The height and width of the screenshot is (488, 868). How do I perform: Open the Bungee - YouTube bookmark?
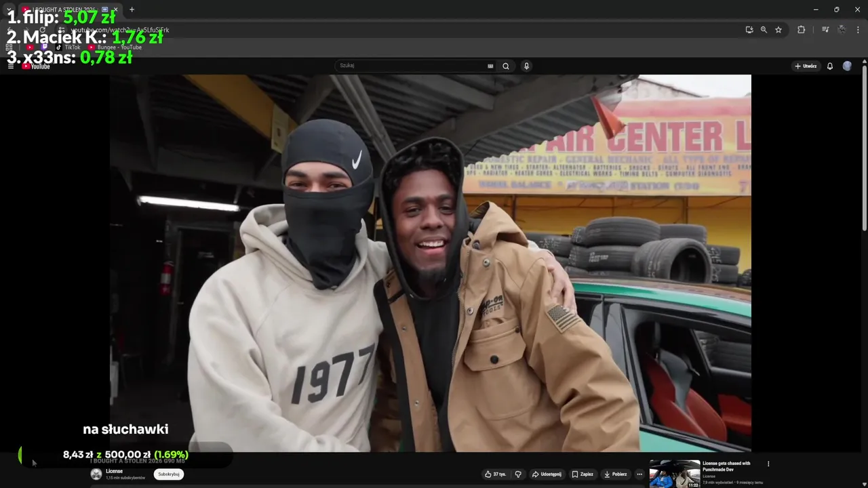pos(115,47)
